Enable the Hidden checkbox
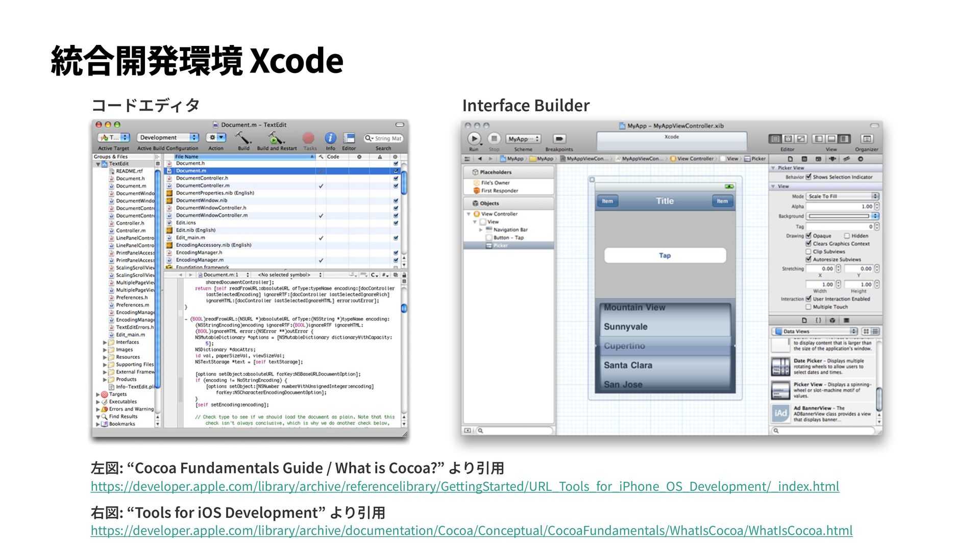Image resolution: width=980 pixels, height=551 pixels. (847, 236)
